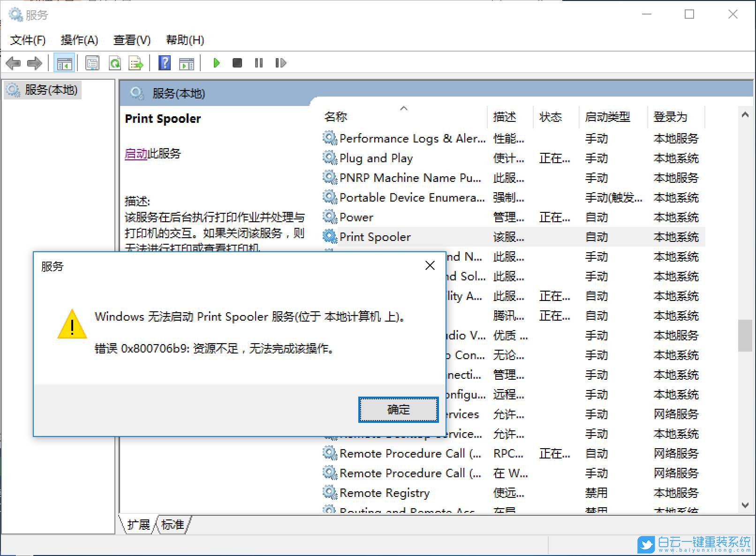756x556 pixels.
Task: Click the 启动此服务 link for Print Spooler
Action: click(136, 154)
